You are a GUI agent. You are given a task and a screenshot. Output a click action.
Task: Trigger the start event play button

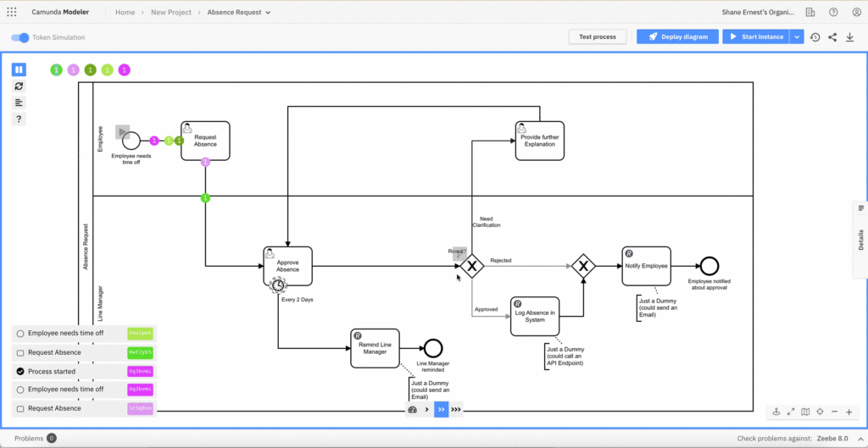pos(122,132)
